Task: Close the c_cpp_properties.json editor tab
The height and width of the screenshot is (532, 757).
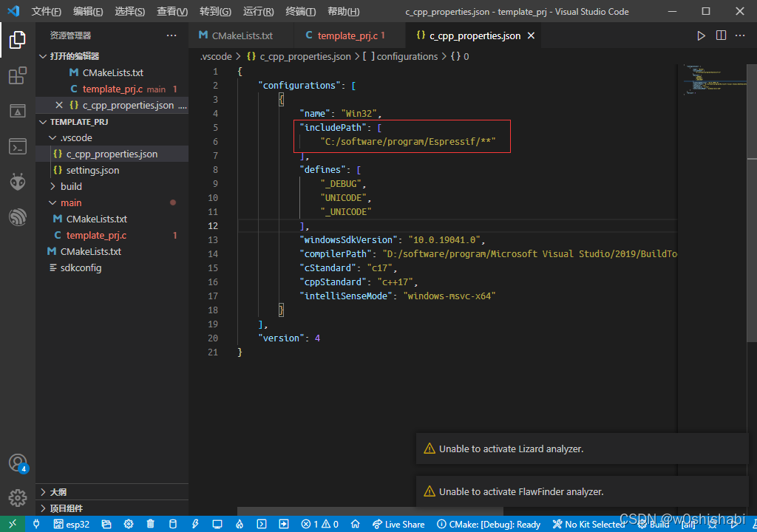Action: point(531,35)
